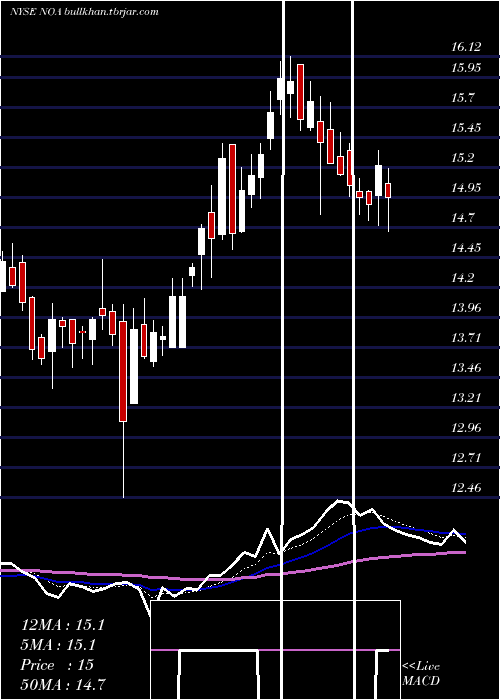Image resolution: width=500 pixels, height=700 pixels.
Task: Click the 12MA : 15.1 readout
Action: click(63, 625)
